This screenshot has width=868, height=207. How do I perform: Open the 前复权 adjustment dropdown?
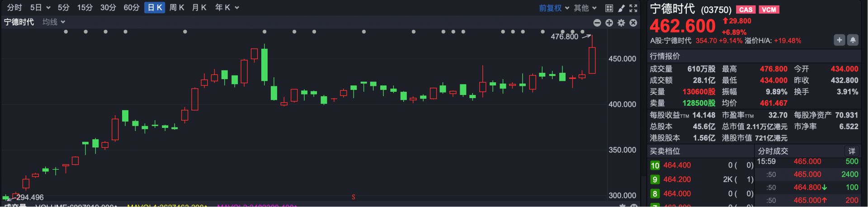[567, 8]
